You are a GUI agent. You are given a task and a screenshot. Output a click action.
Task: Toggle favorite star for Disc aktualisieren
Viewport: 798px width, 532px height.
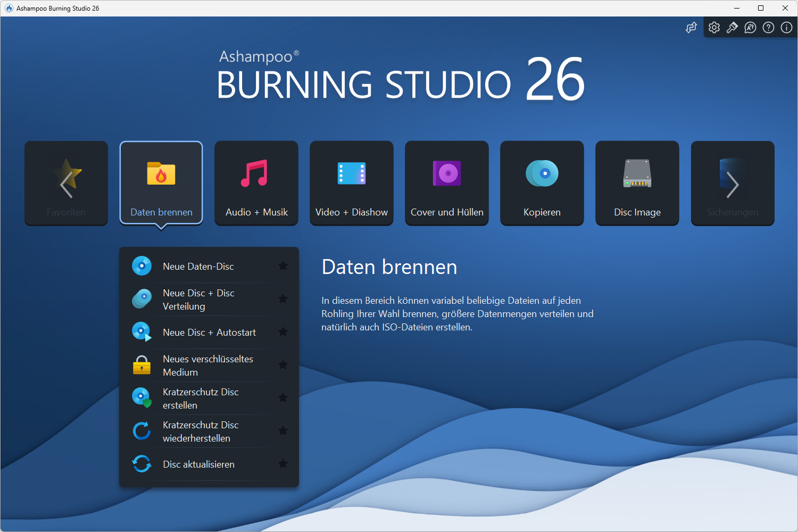(x=283, y=464)
